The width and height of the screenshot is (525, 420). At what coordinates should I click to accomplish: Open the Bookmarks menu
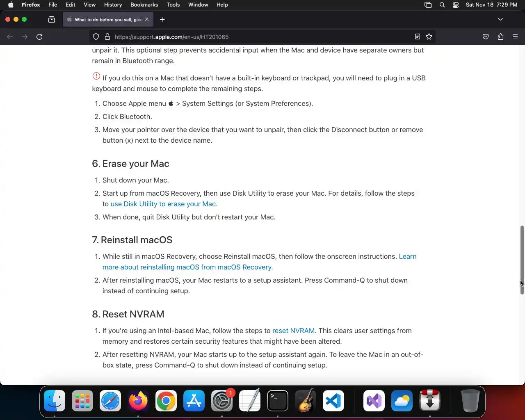(x=144, y=5)
